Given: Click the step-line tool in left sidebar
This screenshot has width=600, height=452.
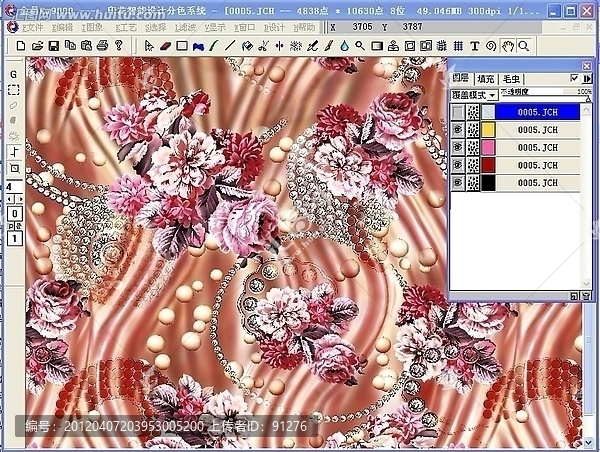Looking at the screenshot, I should coord(15,152).
